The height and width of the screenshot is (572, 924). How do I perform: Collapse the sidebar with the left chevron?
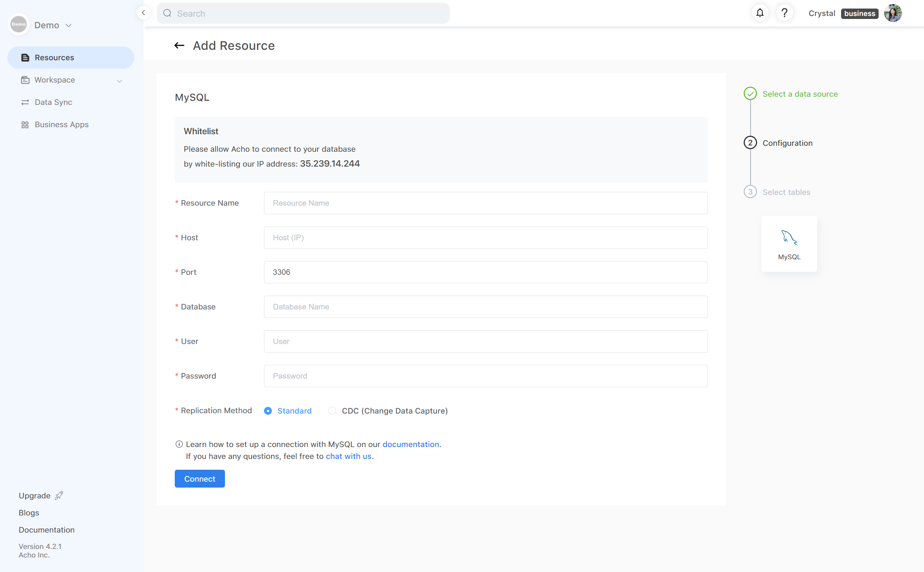point(144,13)
